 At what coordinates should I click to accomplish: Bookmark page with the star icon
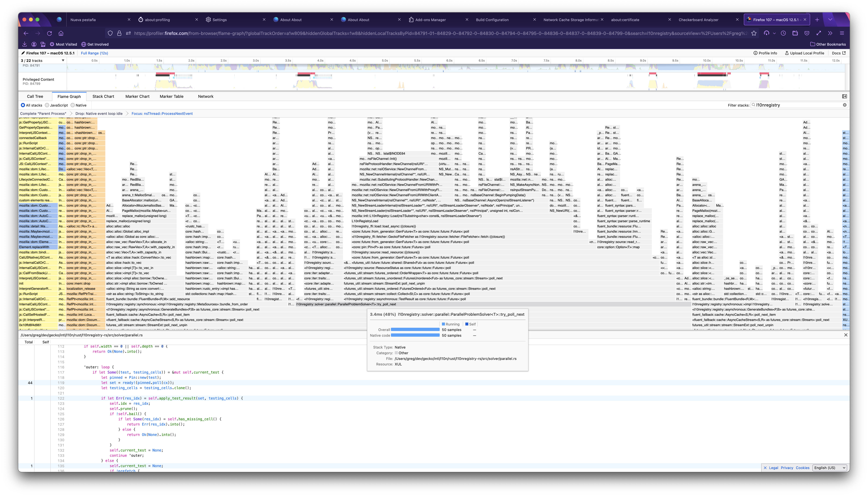754,33
